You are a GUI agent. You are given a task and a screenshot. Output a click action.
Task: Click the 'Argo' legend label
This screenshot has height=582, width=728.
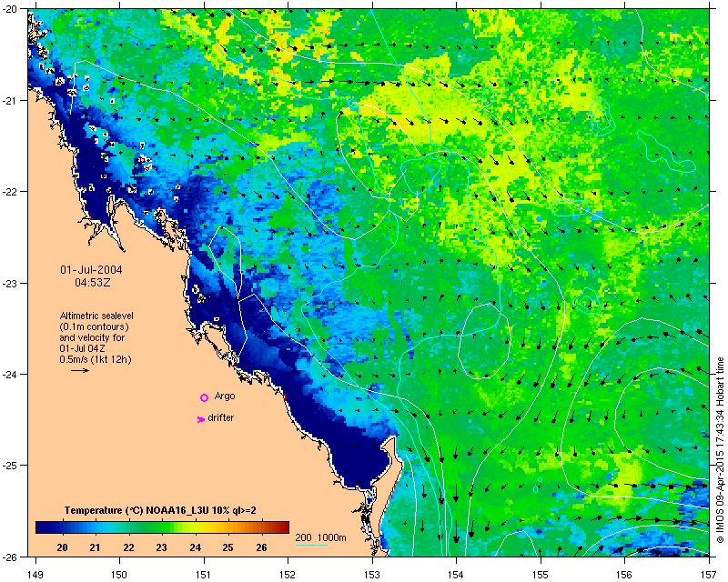click(225, 396)
